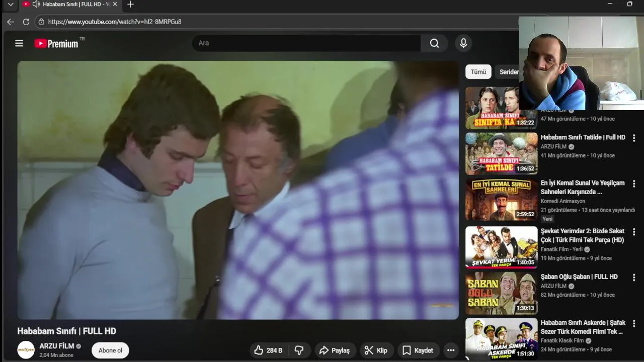Open a new browser tab

(x=130, y=5)
